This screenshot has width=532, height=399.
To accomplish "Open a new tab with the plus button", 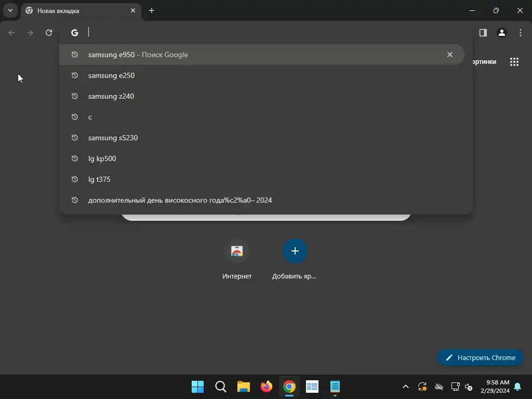I will click(152, 10).
